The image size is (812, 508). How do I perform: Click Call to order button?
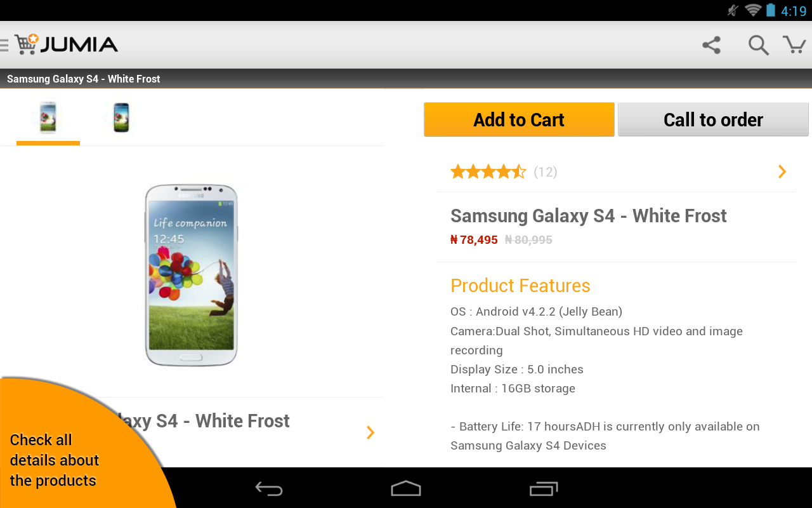click(713, 119)
